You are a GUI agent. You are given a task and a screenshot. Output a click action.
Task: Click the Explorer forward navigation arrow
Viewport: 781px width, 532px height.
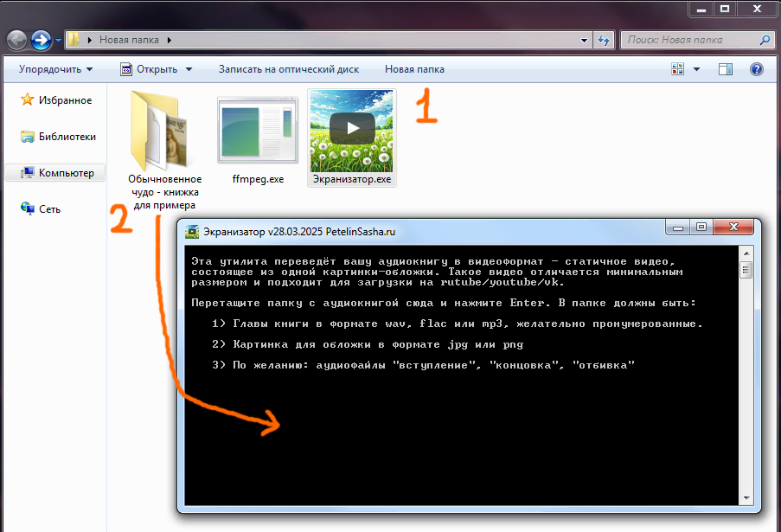click(x=41, y=40)
